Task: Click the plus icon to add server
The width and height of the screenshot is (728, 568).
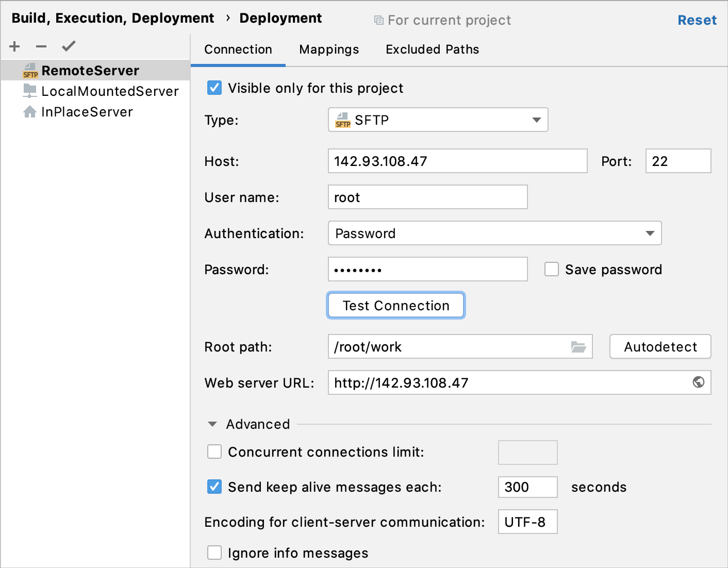Action: [14, 46]
